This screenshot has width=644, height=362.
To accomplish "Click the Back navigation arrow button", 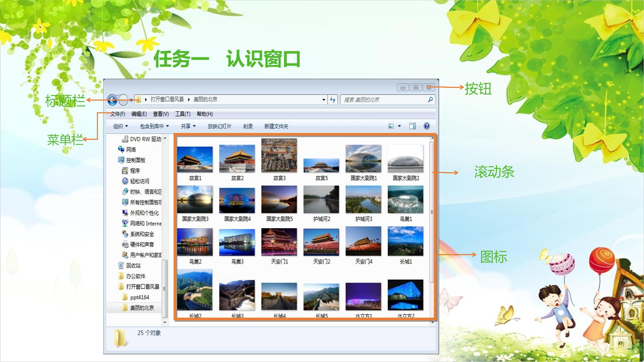I will point(113,100).
